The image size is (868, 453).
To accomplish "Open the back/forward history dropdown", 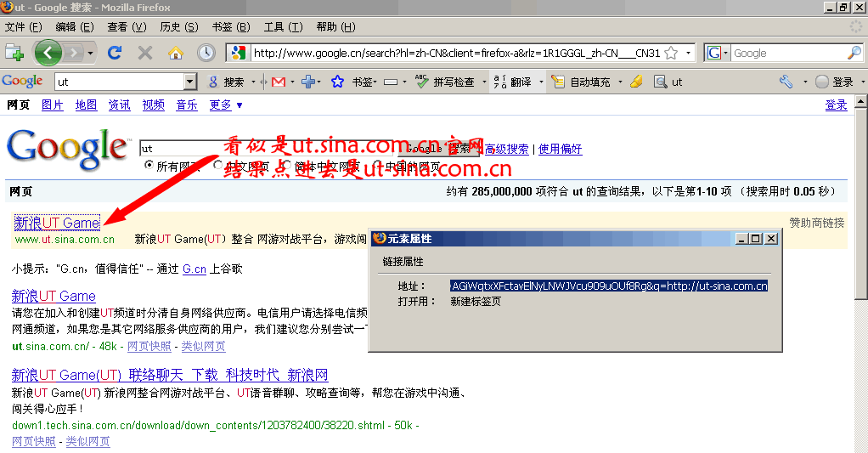I will [90, 54].
